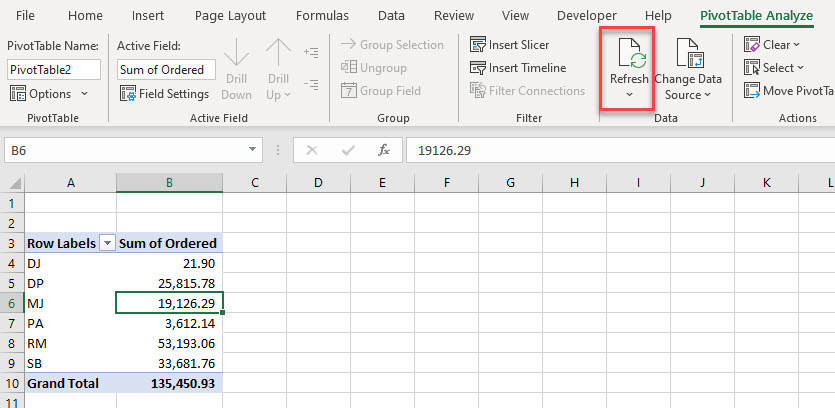The width and height of the screenshot is (835, 408).
Task: Open the Formulas ribbon tab
Action: click(322, 16)
